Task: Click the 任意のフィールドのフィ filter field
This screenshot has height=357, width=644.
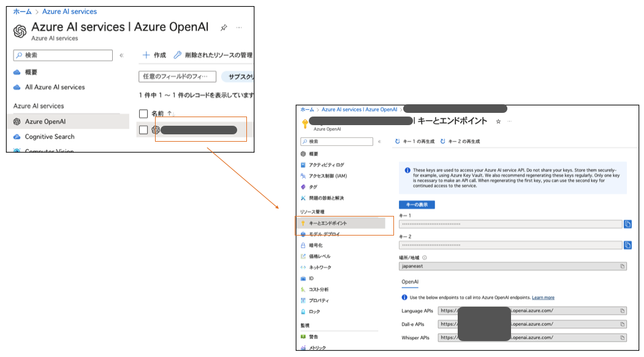Action: pyautogui.click(x=178, y=77)
